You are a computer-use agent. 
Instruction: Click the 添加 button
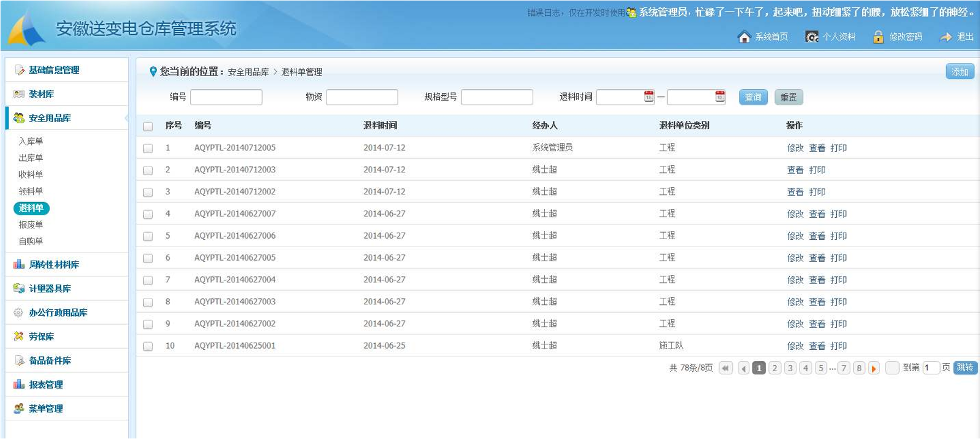point(959,72)
